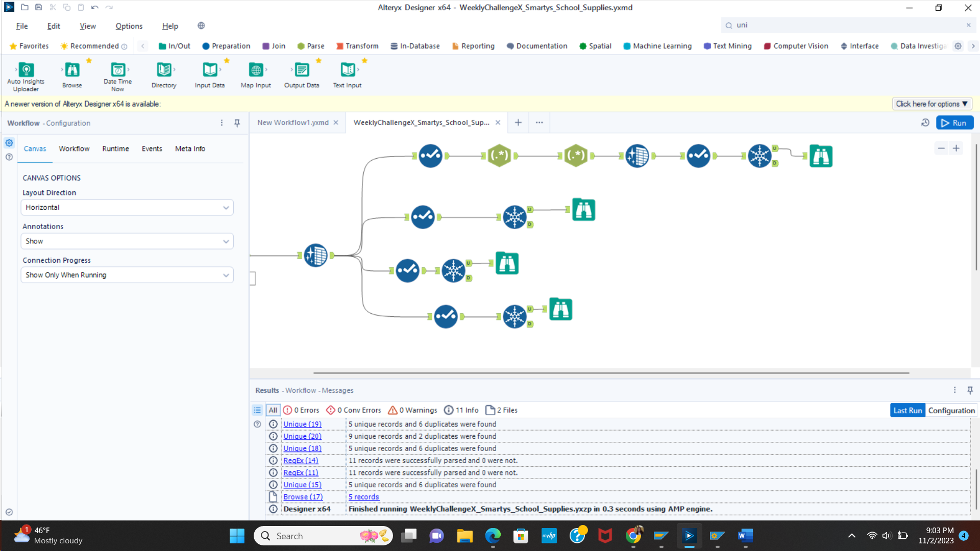Toggle the 0 Warnings message filter
The height and width of the screenshot is (551, 980).
coord(412,410)
